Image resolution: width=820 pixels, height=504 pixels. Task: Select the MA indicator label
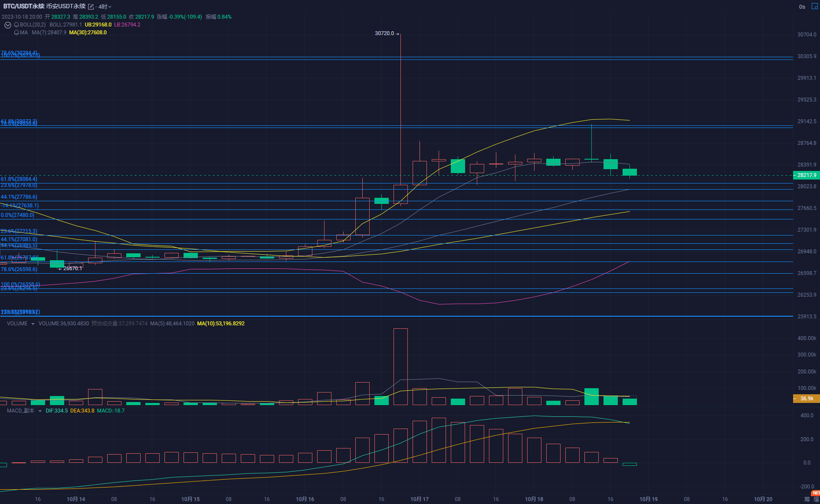point(24,33)
